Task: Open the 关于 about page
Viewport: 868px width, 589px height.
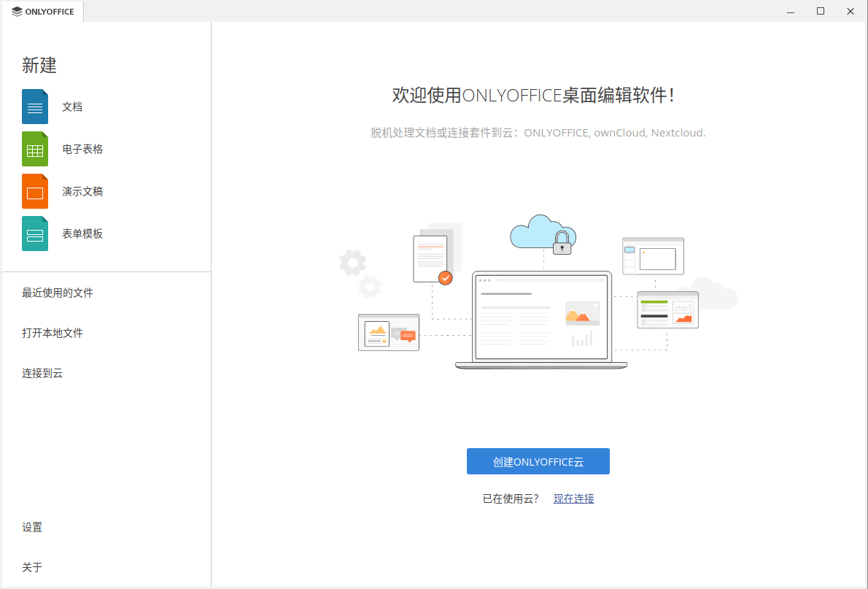Action: tap(32, 567)
